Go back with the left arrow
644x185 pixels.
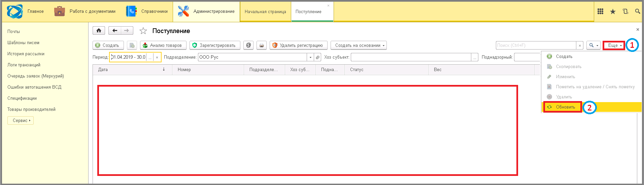[x=115, y=31]
